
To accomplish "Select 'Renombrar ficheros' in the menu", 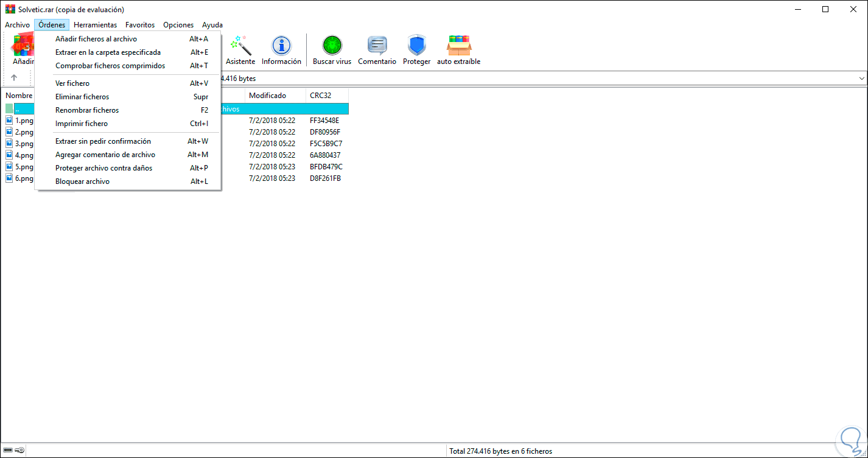I will (x=128, y=110).
